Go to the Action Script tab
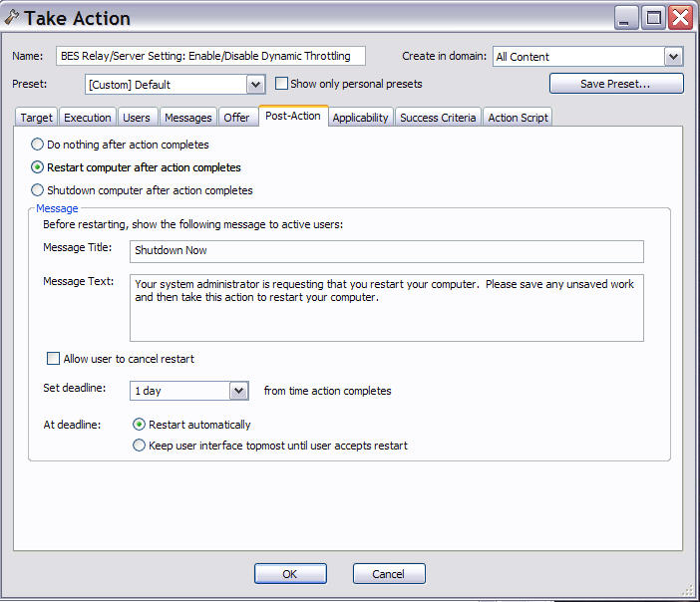The height and width of the screenshot is (602, 700). [518, 118]
